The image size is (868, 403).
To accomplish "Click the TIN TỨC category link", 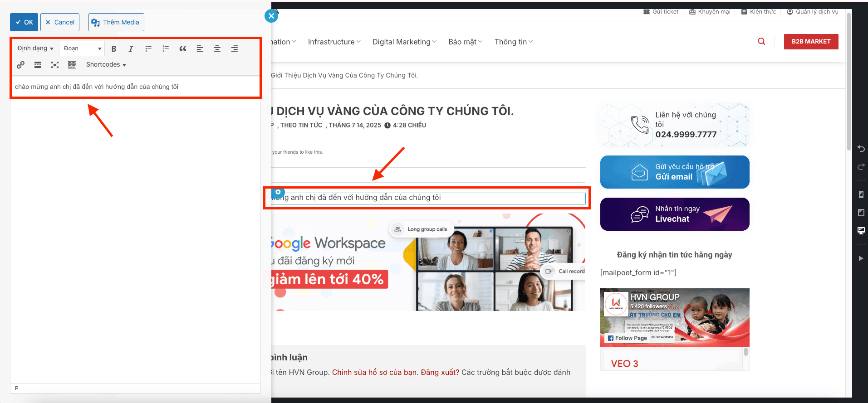I will 310,126.
